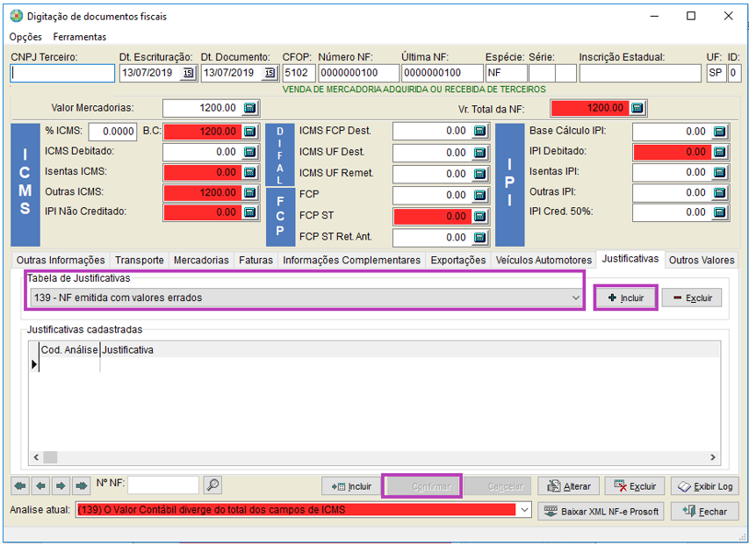Screen dimensions: 756x553
Task: Go to first record navigation arrow
Action: click(20, 485)
